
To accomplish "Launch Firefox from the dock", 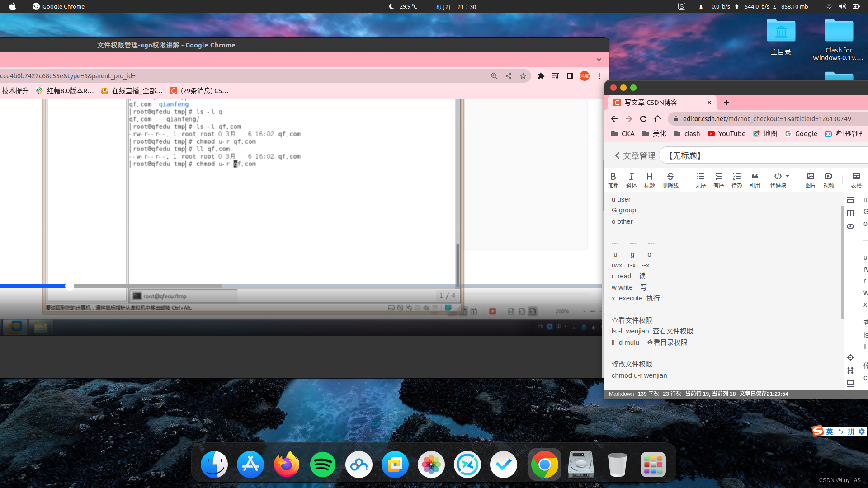I will (x=286, y=465).
